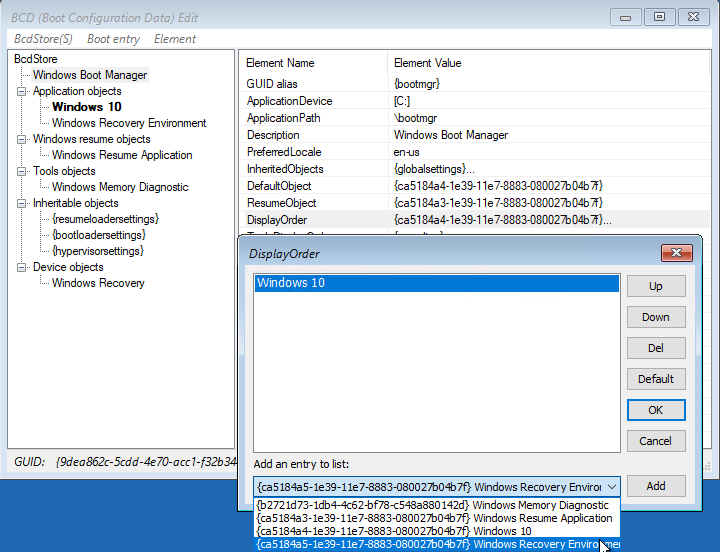Open the Boot entry menu
Image resolution: width=720 pixels, height=552 pixels.
pos(113,39)
